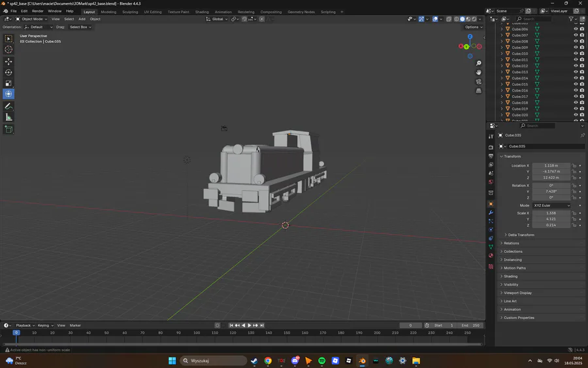Viewport: 588px width, 368px height.
Task: Select Cube.016 in the outliner
Action: point(520,90)
